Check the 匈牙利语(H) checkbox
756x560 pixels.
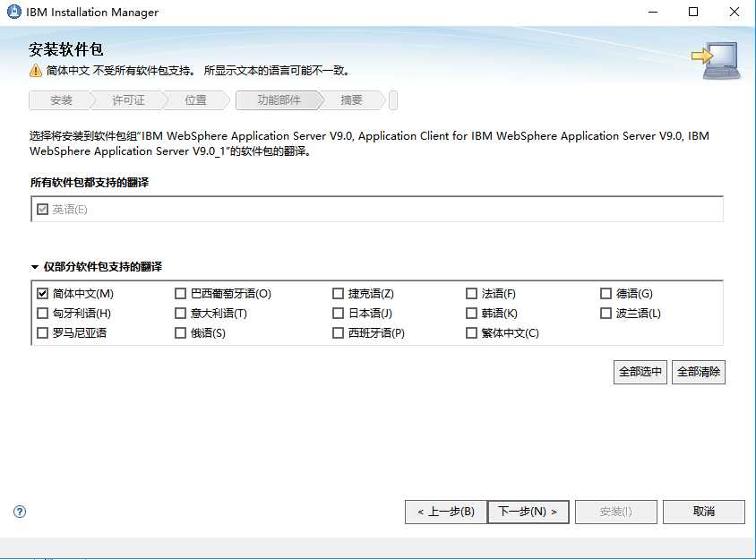pyautogui.click(x=42, y=313)
